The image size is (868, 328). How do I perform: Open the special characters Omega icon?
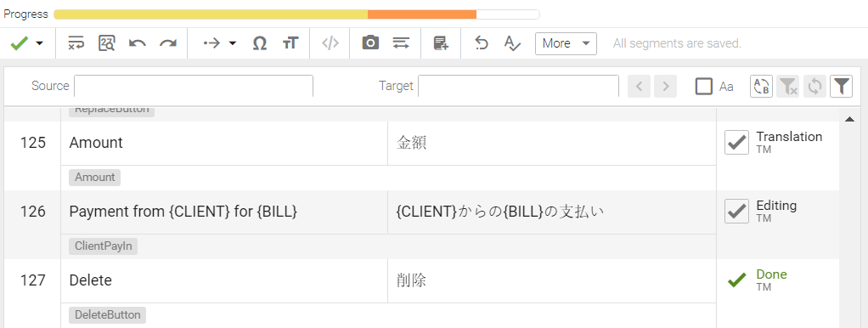[259, 43]
